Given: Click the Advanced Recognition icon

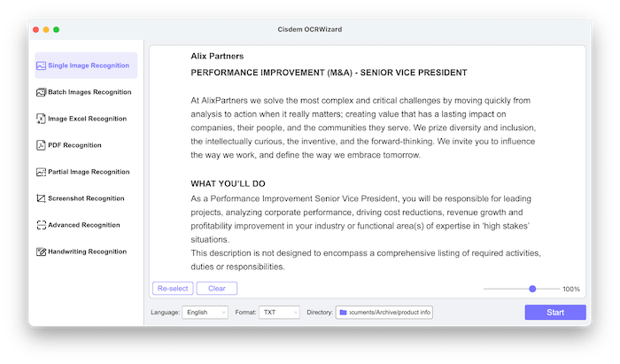Looking at the screenshot, I should click(41, 225).
